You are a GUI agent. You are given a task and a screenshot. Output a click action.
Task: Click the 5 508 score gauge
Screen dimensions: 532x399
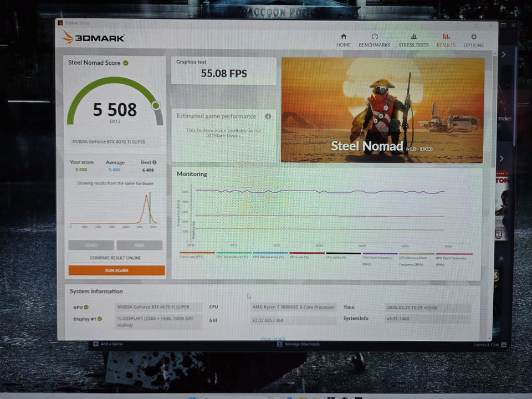(x=115, y=102)
